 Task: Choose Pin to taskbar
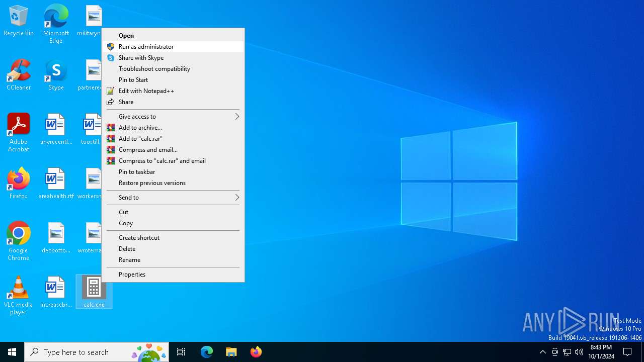pos(173,172)
